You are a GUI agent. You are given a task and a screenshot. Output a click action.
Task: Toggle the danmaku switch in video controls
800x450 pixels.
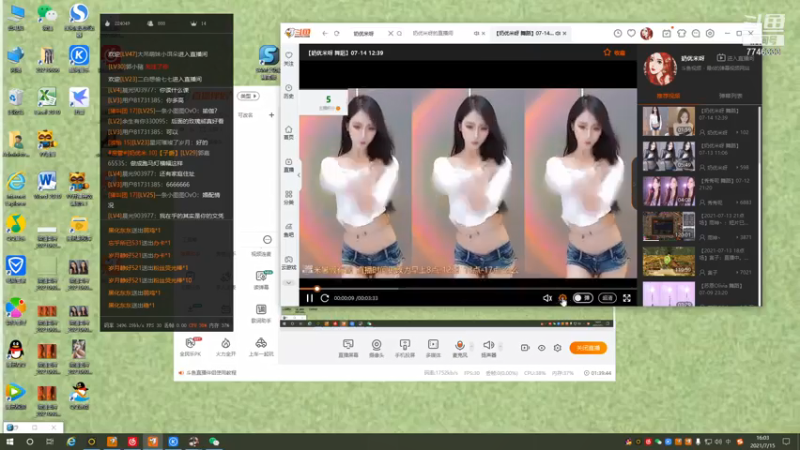click(583, 298)
